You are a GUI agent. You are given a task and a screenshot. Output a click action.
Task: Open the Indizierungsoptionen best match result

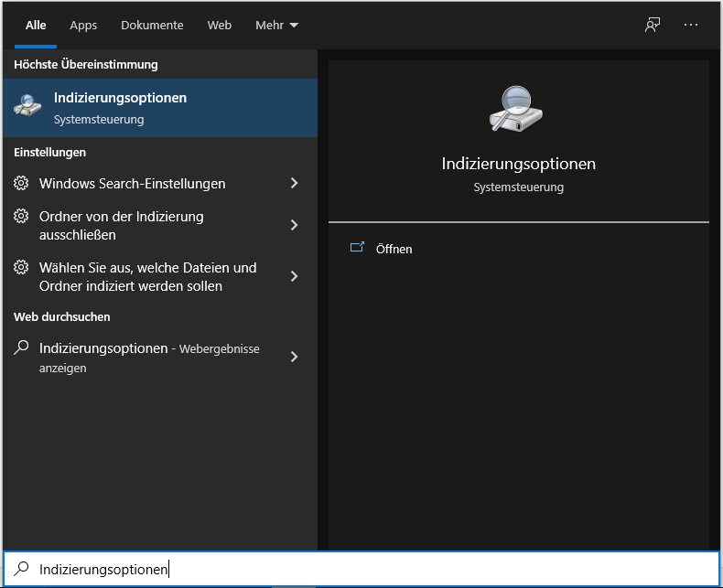[160, 108]
